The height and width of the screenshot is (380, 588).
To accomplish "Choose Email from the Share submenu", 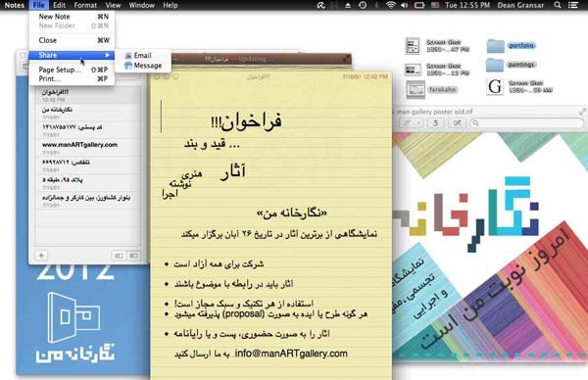I will pyautogui.click(x=143, y=56).
